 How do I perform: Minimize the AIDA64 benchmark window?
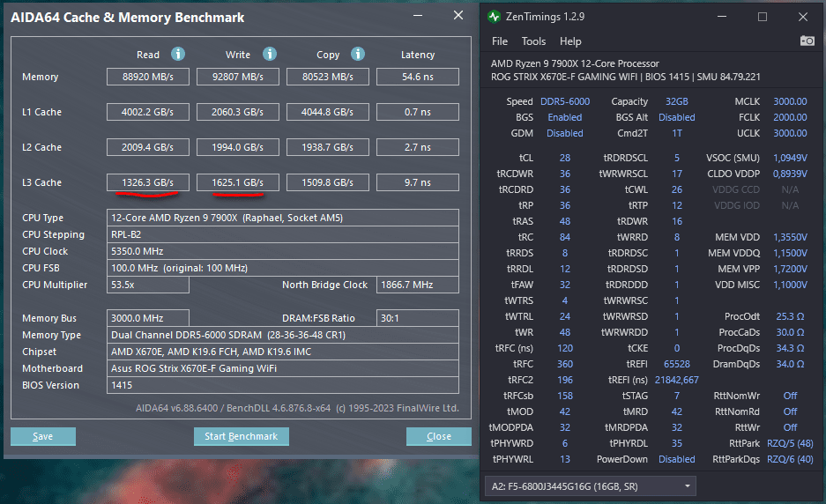pos(418,15)
